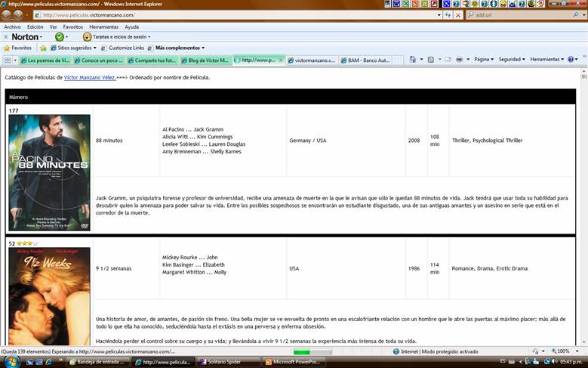Screen dimensions: 588x368
Task: Open the Windows Start menu
Action: point(8,362)
